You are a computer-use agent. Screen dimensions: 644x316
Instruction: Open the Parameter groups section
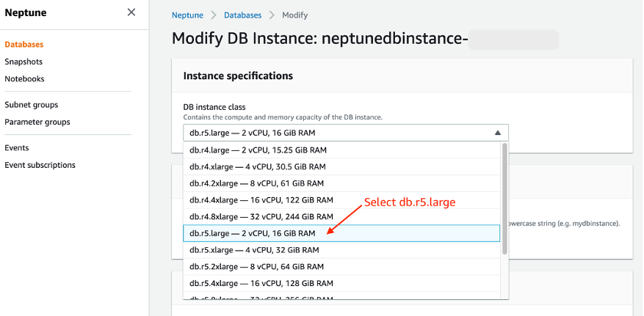(x=37, y=122)
